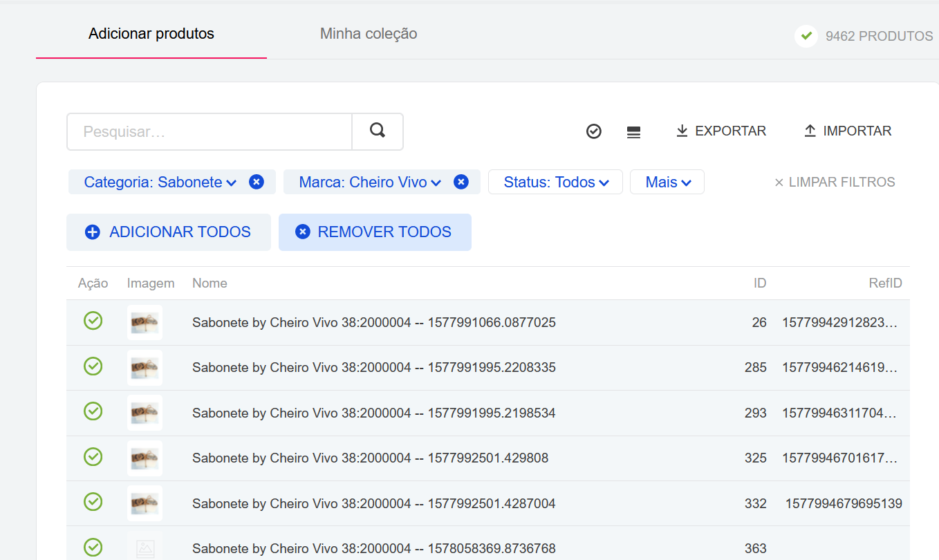
Task: Focus the Pesquisar search field
Action: pyautogui.click(x=210, y=131)
